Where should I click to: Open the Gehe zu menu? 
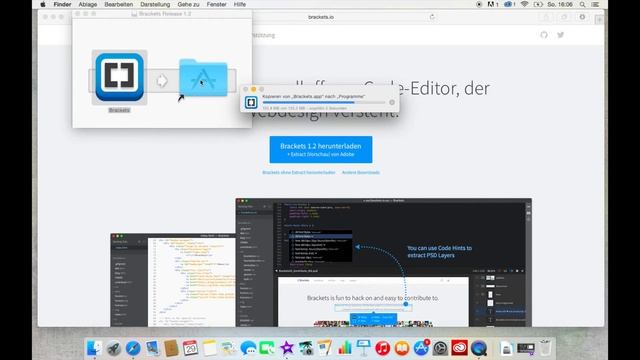(189, 4)
